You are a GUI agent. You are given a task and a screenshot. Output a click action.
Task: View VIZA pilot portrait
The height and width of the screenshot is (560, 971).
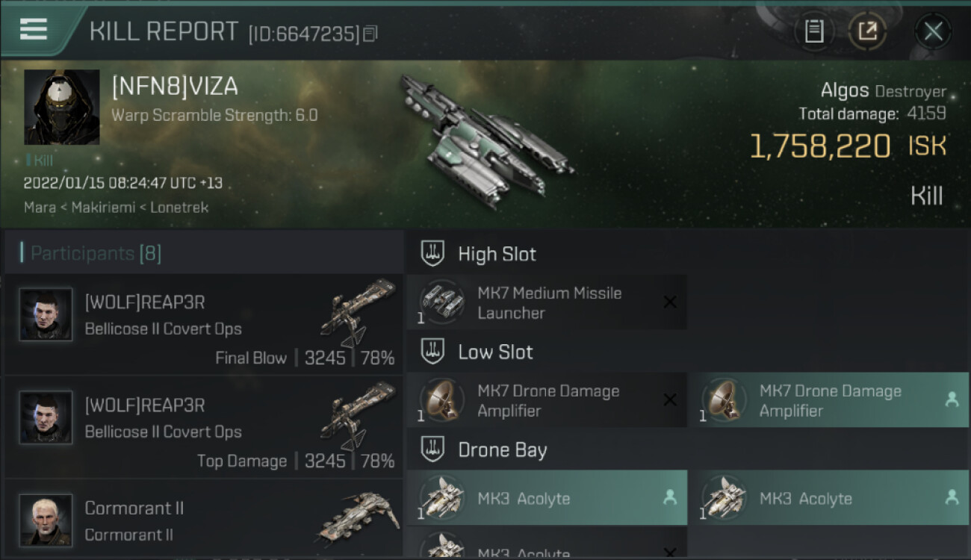62,108
